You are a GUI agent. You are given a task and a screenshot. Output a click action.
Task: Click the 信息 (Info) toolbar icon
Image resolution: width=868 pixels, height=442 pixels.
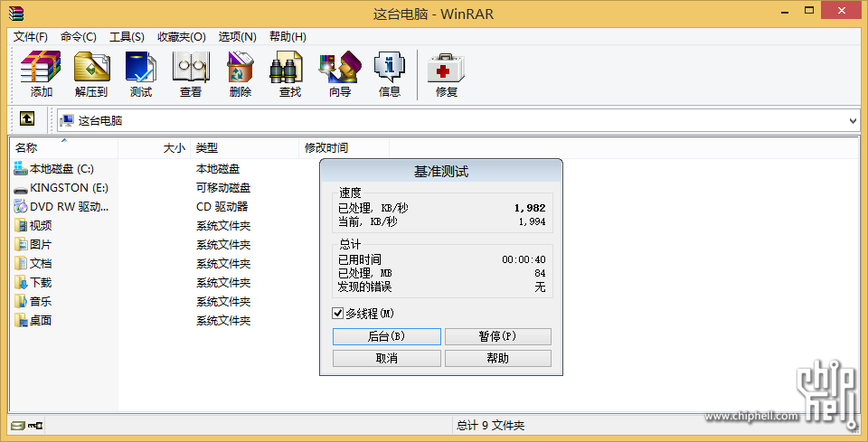pyautogui.click(x=389, y=68)
